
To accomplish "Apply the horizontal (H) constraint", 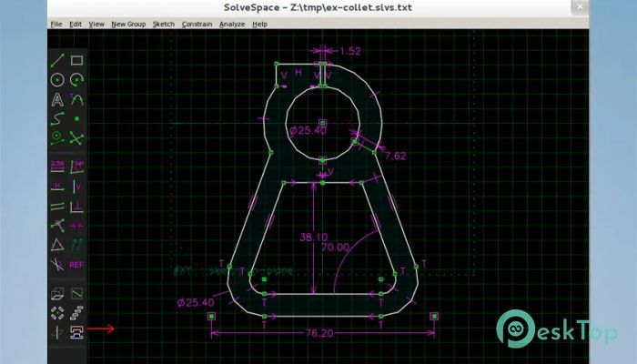I will point(57,187).
